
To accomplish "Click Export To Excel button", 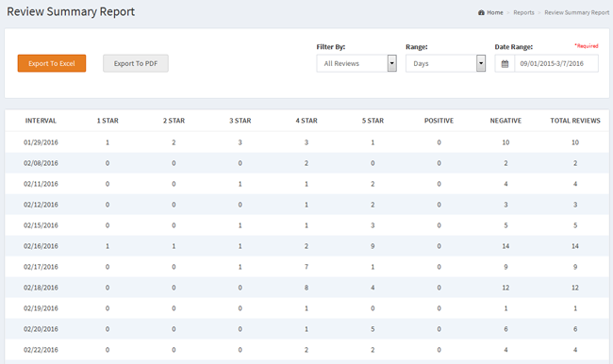I will [x=52, y=63].
